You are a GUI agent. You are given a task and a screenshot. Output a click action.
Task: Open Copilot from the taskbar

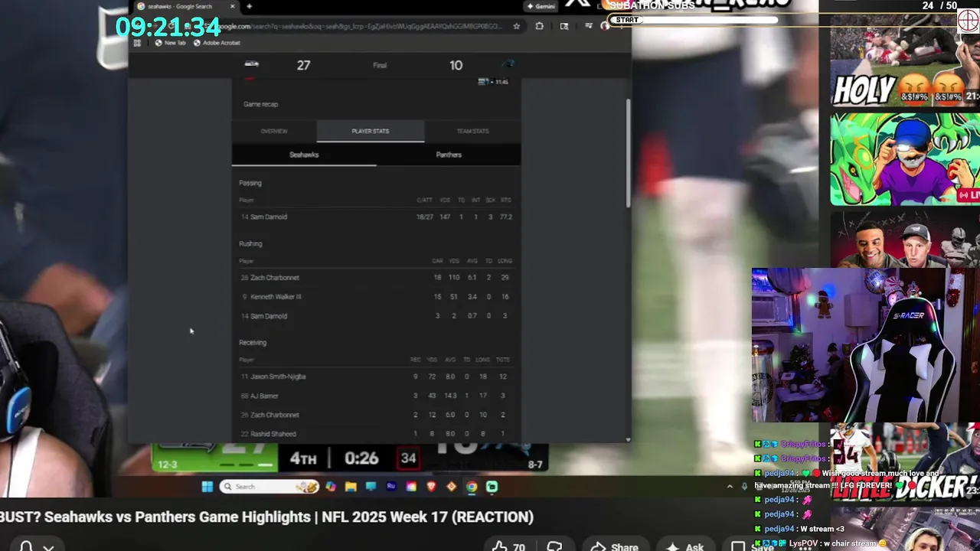click(x=331, y=487)
